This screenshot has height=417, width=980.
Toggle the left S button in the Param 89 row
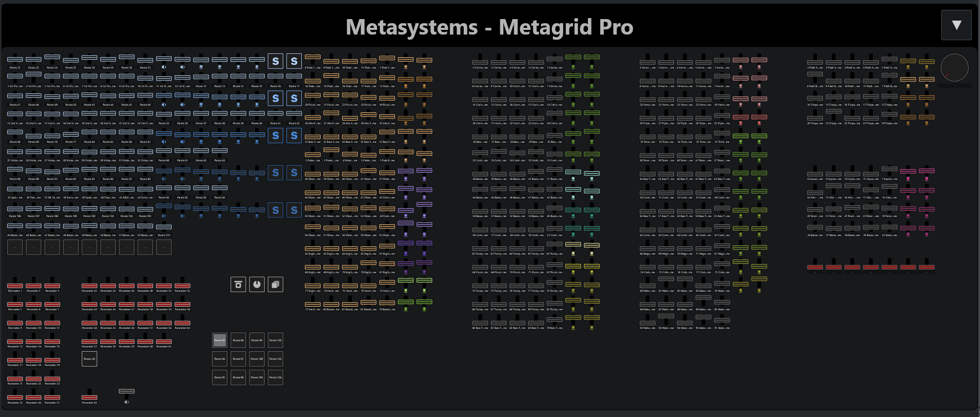point(276,173)
